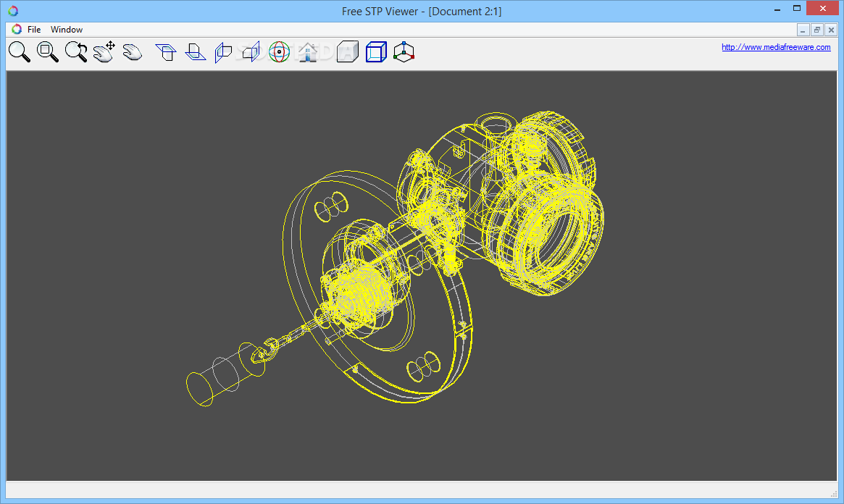Close the inner Document 2:1 window
Image resolution: width=844 pixels, height=504 pixels.
pos(831,30)
